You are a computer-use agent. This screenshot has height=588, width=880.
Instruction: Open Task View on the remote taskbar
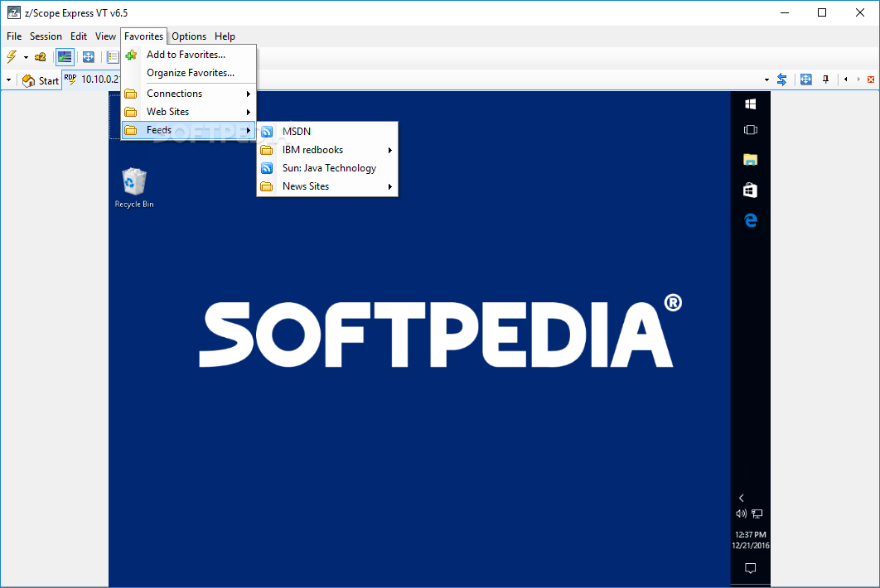click(751, 130)
